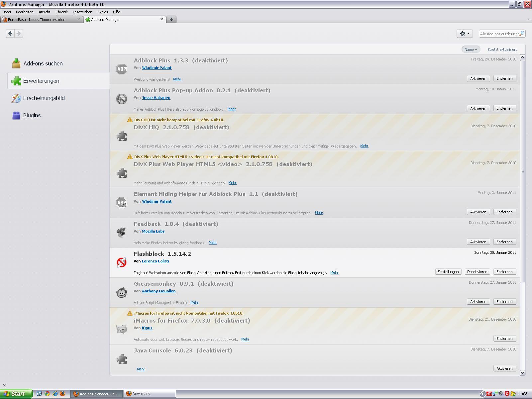
Task: Open the gear tools dropdown
Action: coord(465,34)
